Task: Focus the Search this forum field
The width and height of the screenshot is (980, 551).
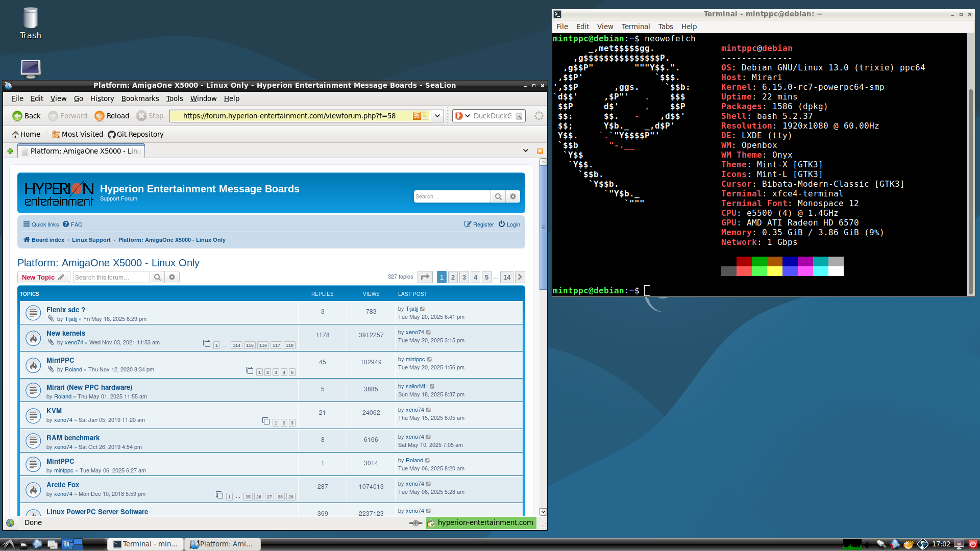Action: [111, 277]
